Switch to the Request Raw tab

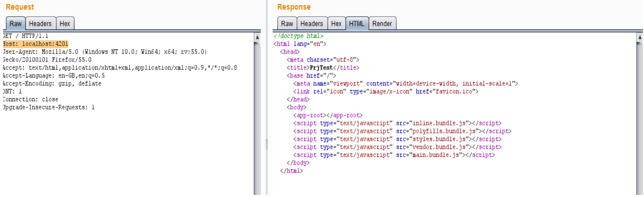click(x=15, y=24)
